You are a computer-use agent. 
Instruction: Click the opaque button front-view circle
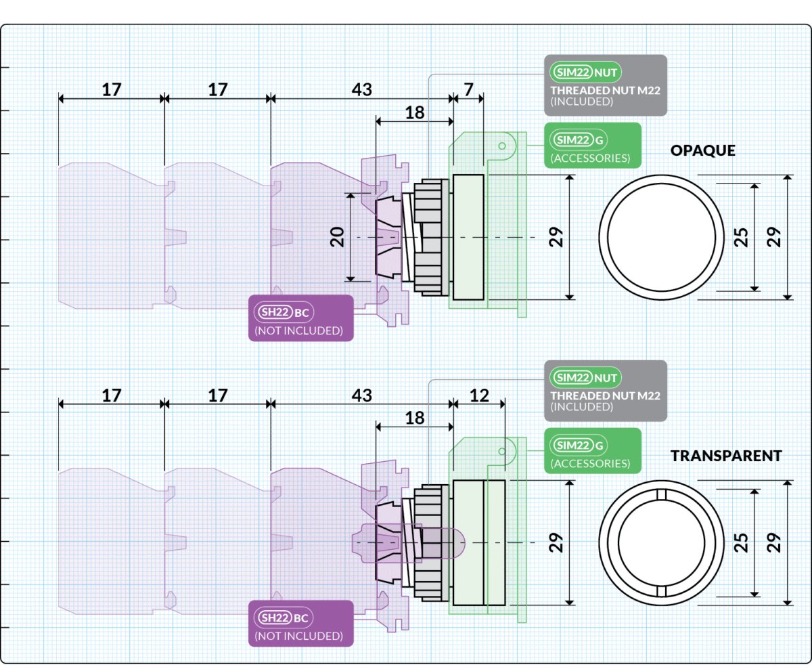661,236
